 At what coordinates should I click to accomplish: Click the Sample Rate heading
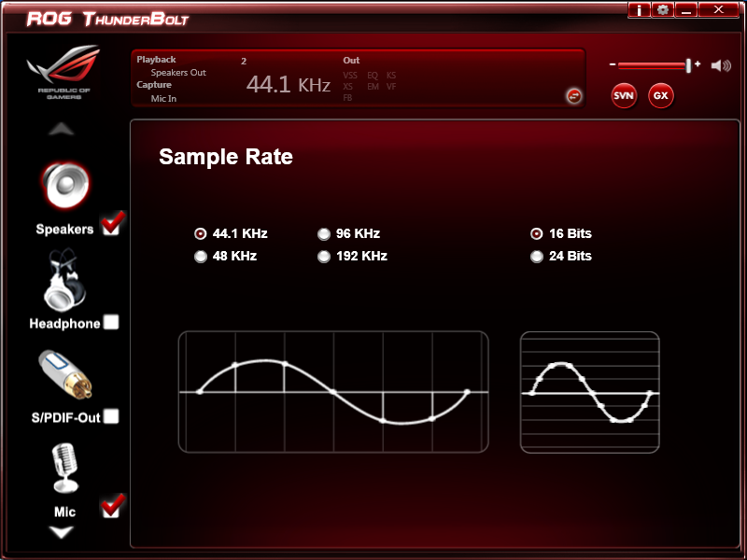[x=226, y=157]
